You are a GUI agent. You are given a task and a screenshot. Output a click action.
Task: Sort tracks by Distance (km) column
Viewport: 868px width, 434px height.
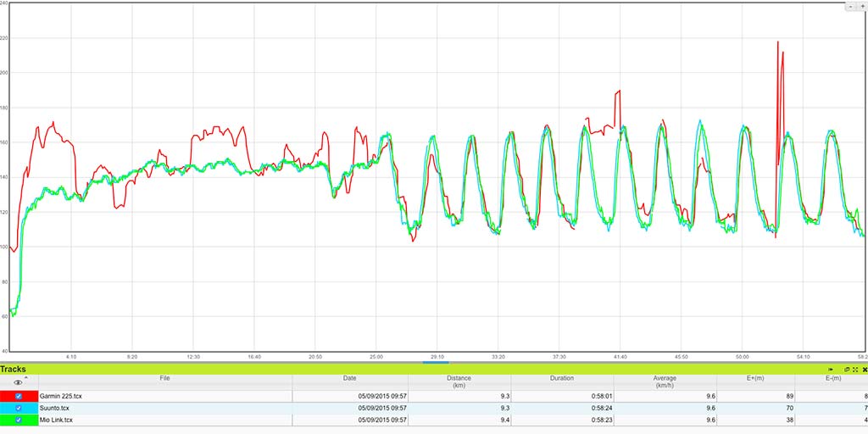459,382
